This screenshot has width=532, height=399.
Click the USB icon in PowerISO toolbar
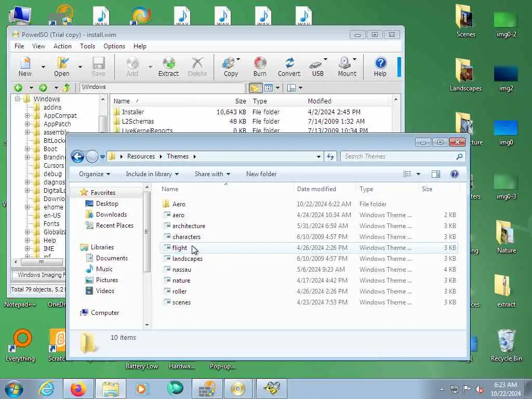pos(317,66)
